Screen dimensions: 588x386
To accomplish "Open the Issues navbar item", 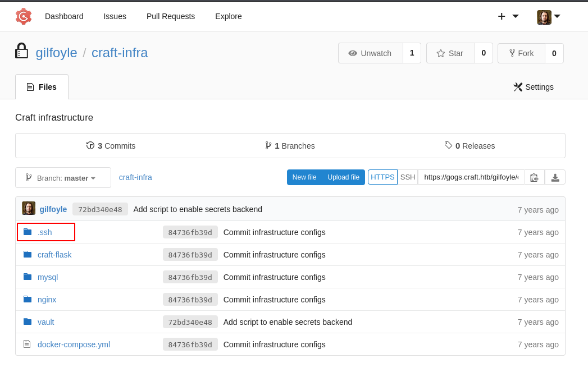I will [115, 16].
